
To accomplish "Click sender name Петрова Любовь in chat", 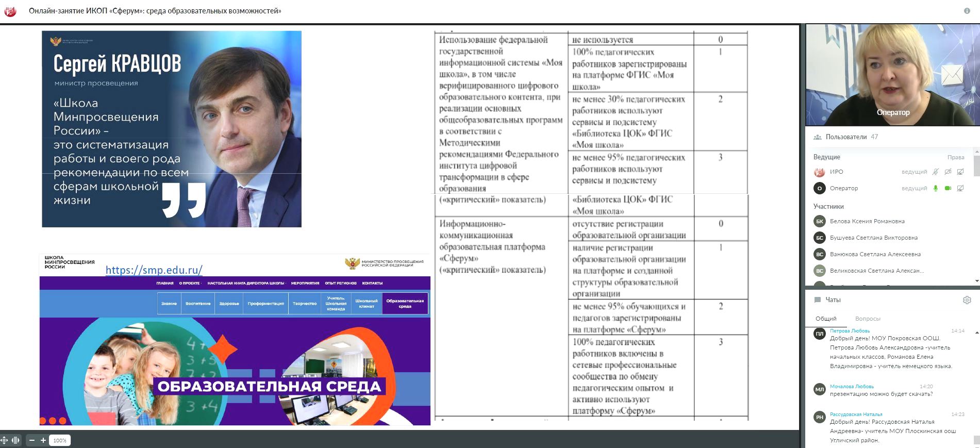I will [x=850, y=331].
